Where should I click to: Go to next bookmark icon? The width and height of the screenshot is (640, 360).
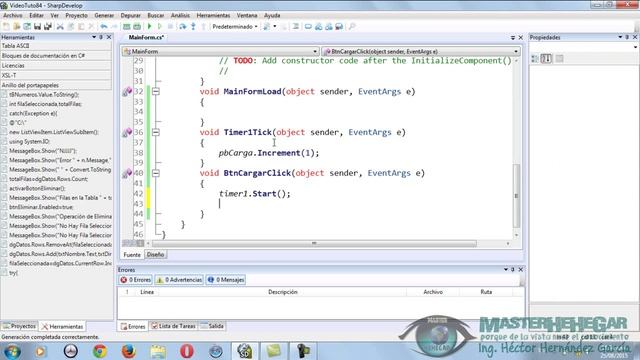329,27
